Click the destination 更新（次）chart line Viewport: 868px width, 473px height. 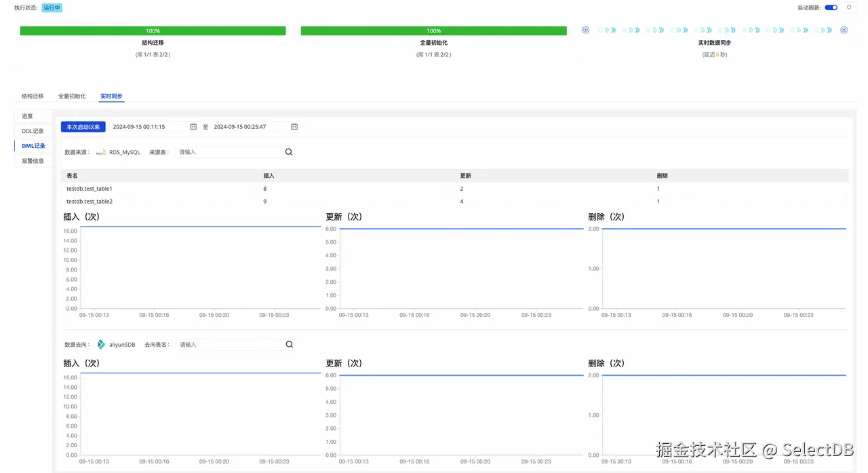click(462, 375)
